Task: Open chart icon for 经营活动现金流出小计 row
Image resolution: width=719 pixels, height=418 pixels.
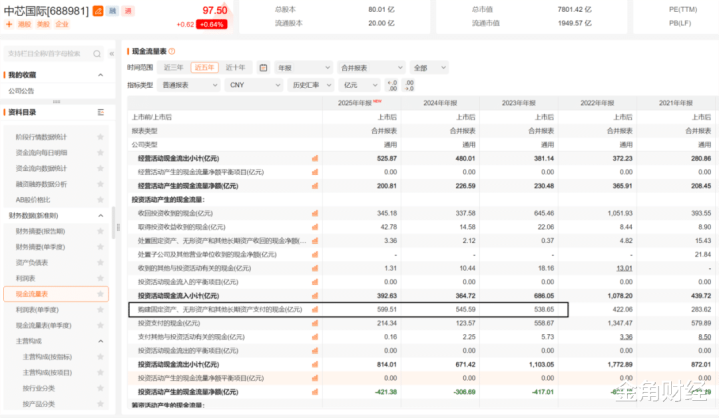Action: (x=314, y=158)
